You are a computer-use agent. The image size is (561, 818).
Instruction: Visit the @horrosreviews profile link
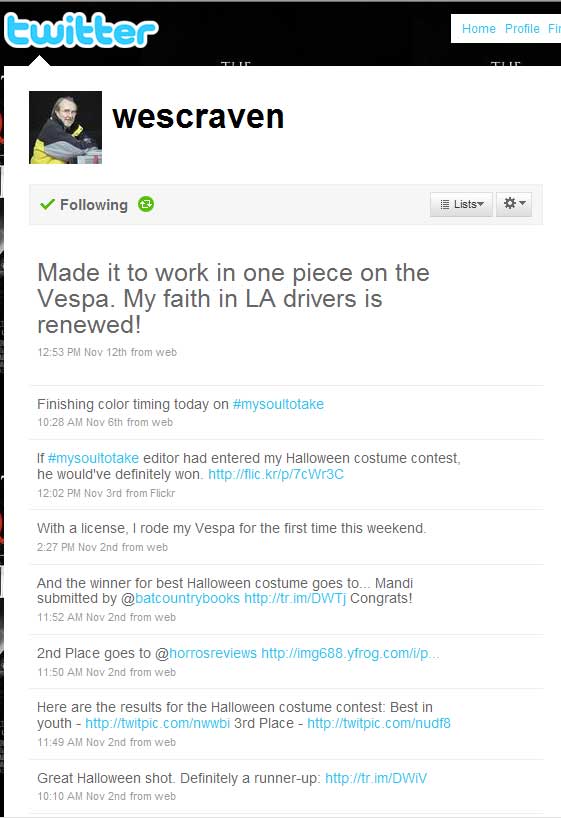click(x=212, y=653)
